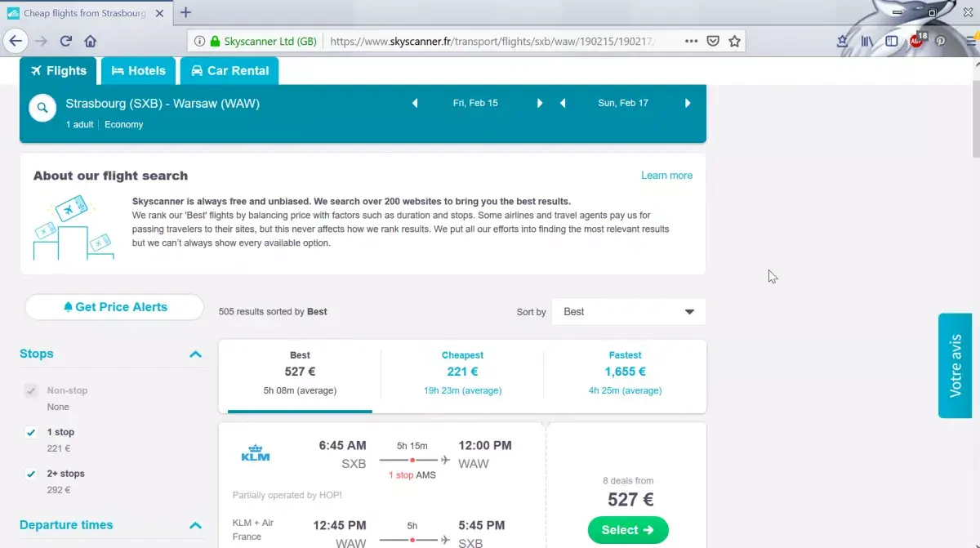Select the Fastest 1,655 € tab
980x548 pixels.
coord(625,376)
